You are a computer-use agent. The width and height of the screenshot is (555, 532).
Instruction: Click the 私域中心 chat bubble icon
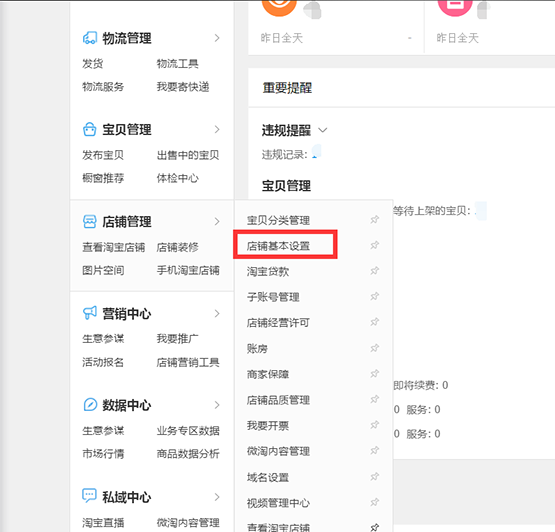89,496
